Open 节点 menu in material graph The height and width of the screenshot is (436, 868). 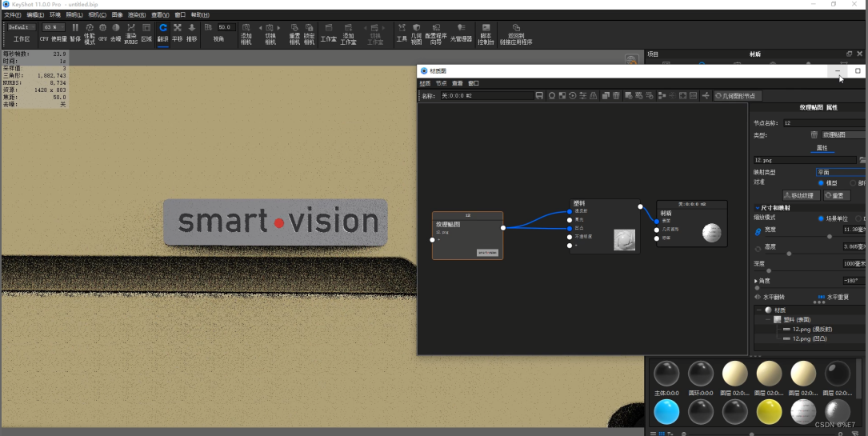441,83
